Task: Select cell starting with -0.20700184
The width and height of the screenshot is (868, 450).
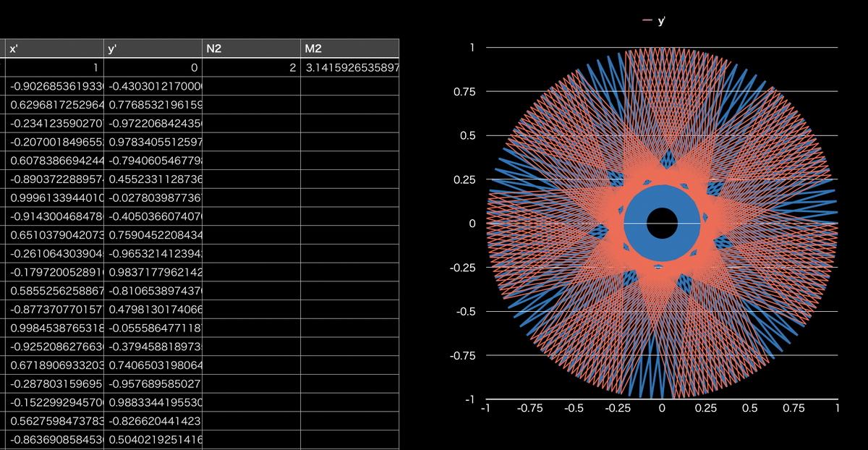Action: [55, 142]
